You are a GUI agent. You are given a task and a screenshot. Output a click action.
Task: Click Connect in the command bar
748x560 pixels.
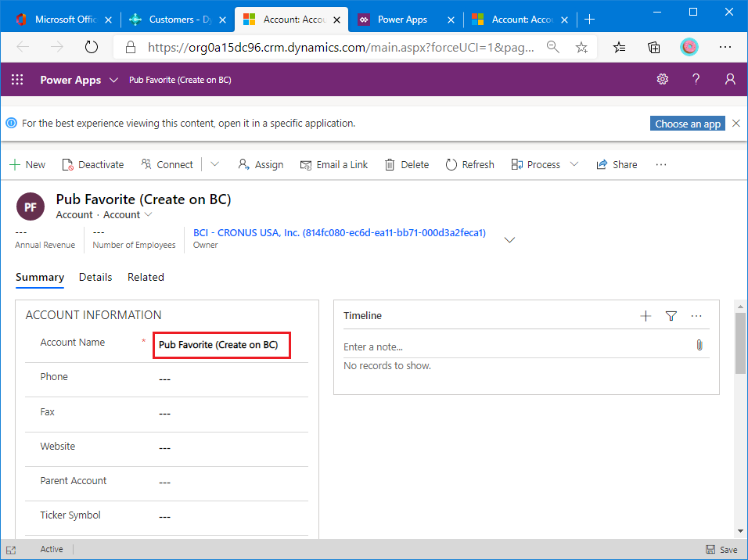pyautogui.click(x=167, y=164)
